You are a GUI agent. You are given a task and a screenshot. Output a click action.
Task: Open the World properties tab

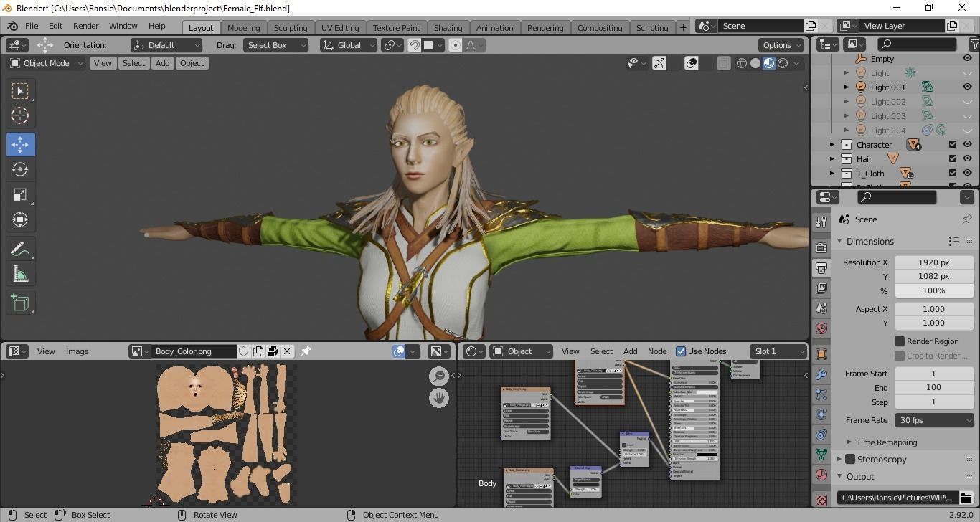pos(821,328)
